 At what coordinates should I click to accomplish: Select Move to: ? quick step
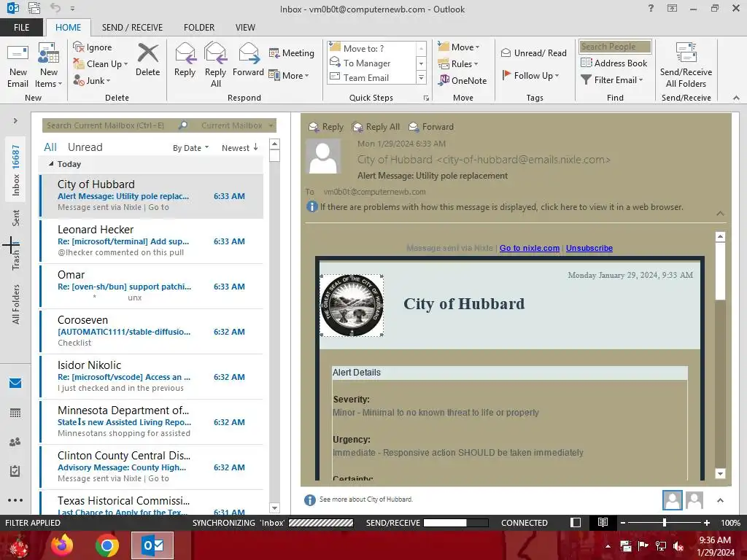point(372,48)
